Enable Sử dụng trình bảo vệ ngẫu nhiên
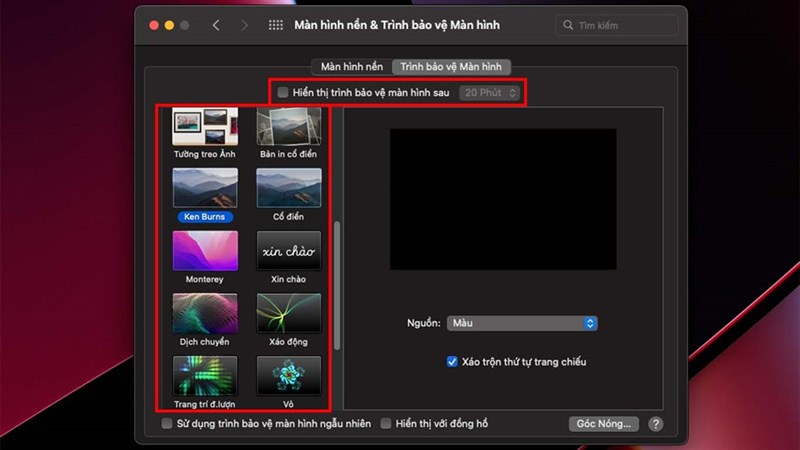 [x=167, y=423]
